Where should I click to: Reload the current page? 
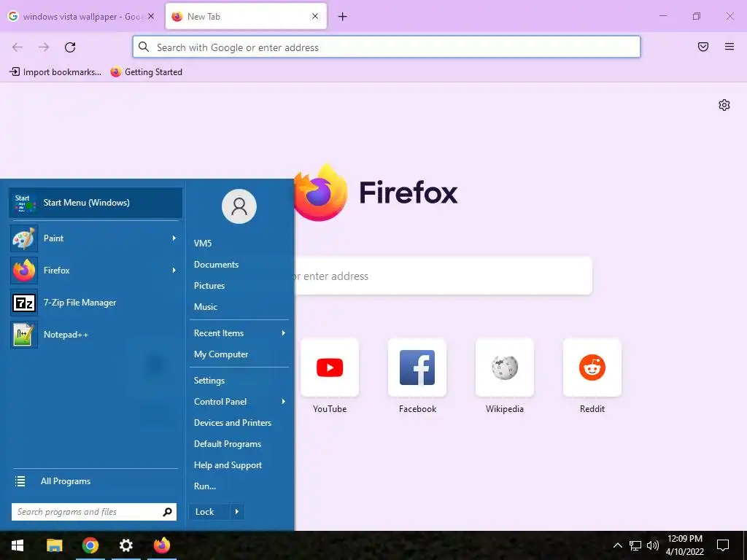coord(70,47)
